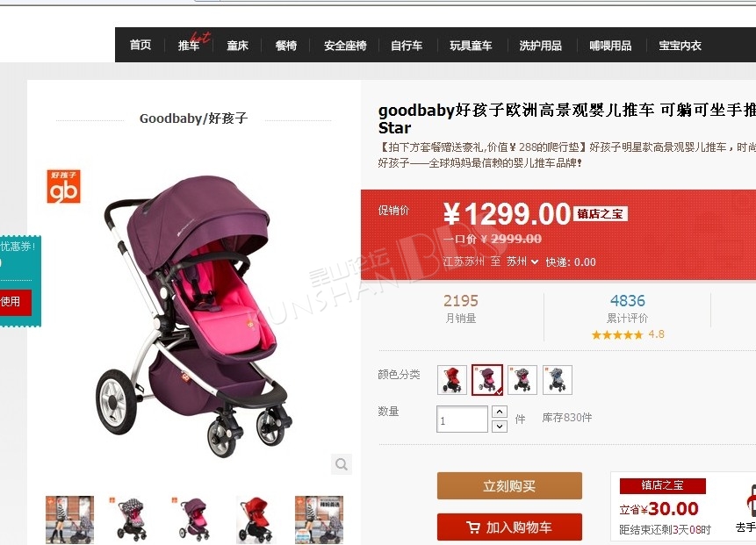The image size is (756, 545).
Task: View the patterned stroller thumbnail in gallery
Action: (131, 520)
